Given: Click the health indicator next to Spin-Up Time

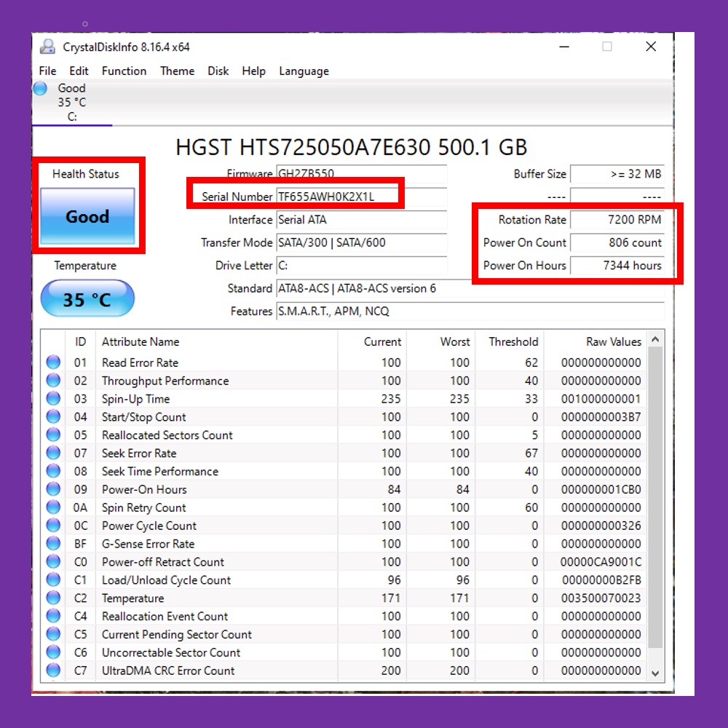Looking at the screenshot, I should 52,398.
